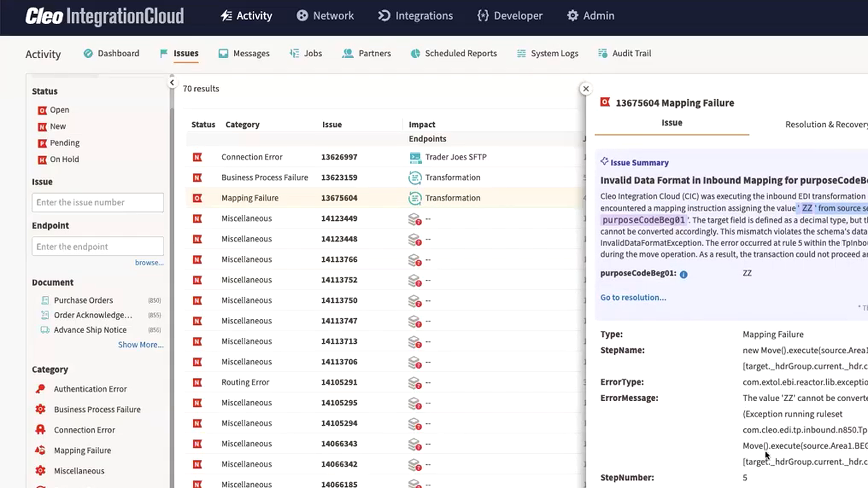Click the Impact column header

pos(422,124)
